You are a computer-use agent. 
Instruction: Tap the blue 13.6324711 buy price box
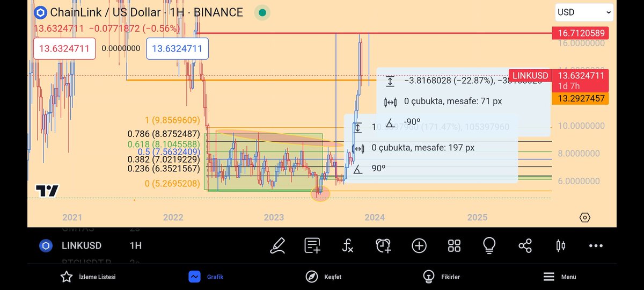[177, 48]
